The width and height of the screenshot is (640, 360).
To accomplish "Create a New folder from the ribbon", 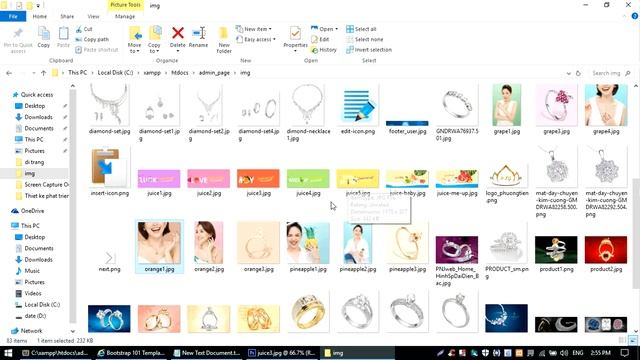I will 224,40.
